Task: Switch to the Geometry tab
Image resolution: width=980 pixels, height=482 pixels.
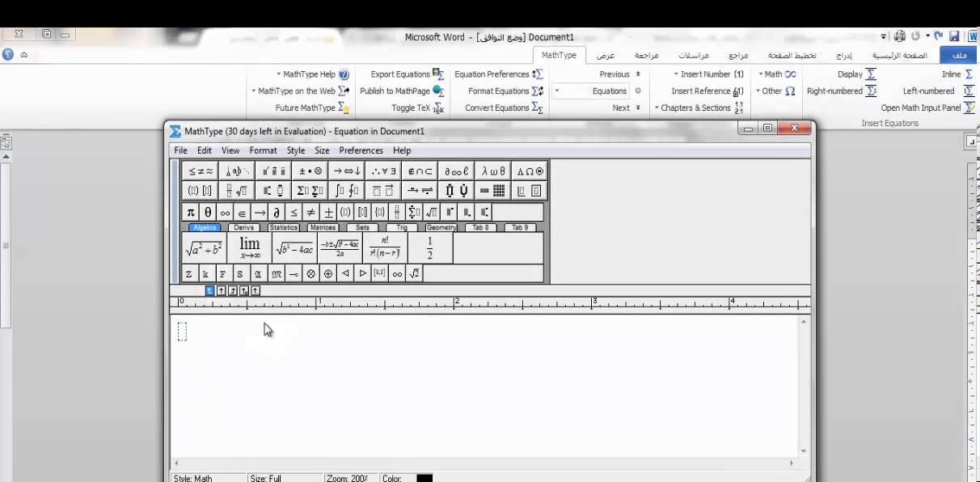Action: [x=441, y=228]
